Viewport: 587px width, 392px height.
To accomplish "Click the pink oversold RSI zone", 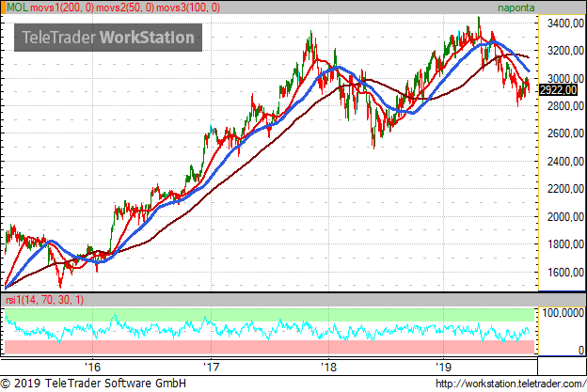I will [270, 347].
